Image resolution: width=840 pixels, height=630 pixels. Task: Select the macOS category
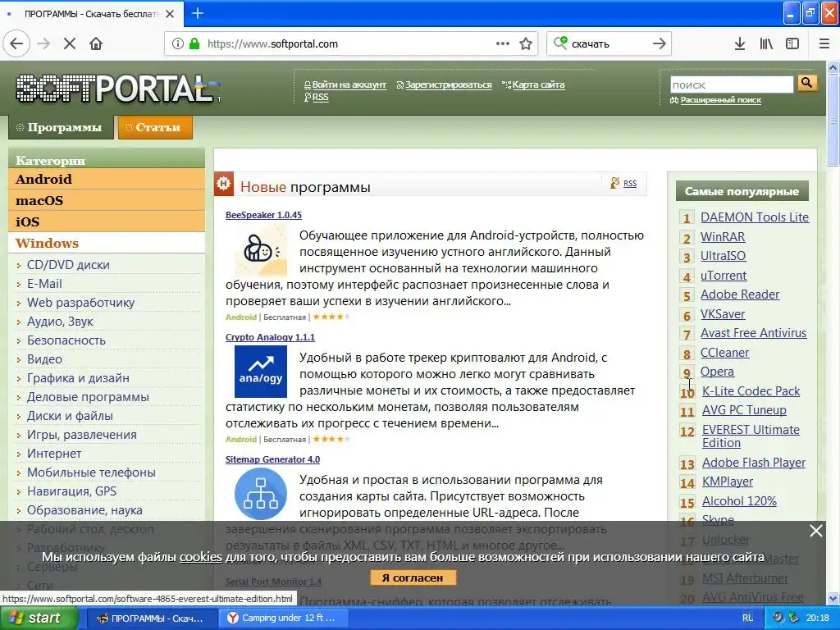pyautogui.click(x=107, y=200)
